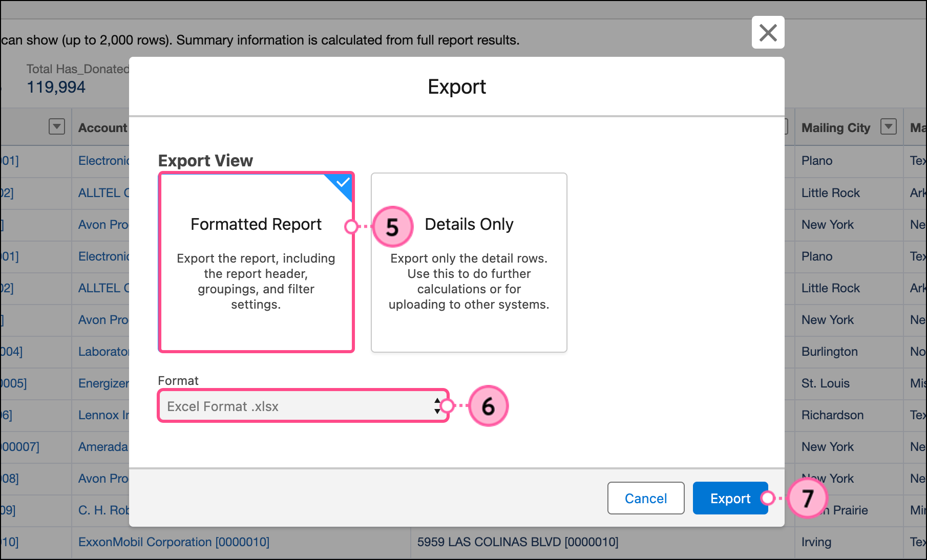927x560 pixels.
Task: Open the column menu arrow left of Account
Action: (x=57, y=126)
